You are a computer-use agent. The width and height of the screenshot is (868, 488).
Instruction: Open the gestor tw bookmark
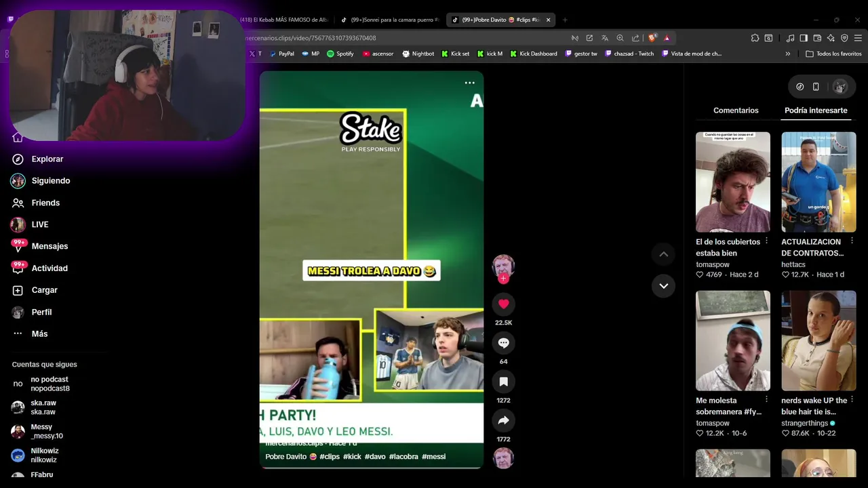(x=581, y=54)
